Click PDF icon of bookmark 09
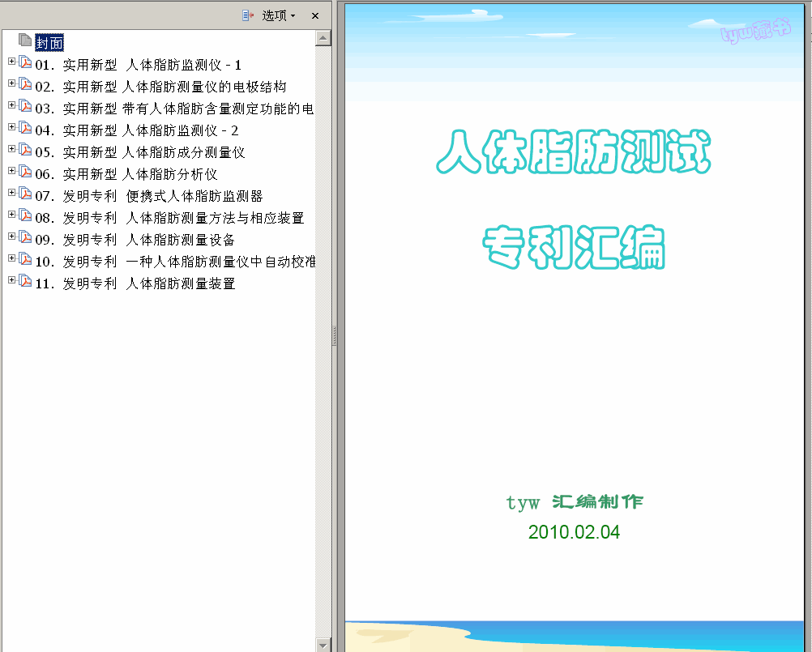Screen dimensions: 812x652 click(25, 238)
